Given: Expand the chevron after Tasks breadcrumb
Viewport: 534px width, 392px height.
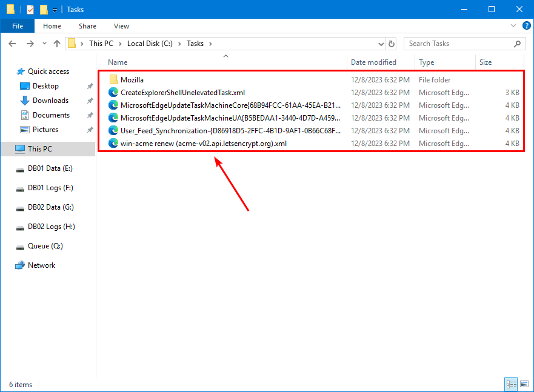Looking at the screenshot, I should [210, 44].
